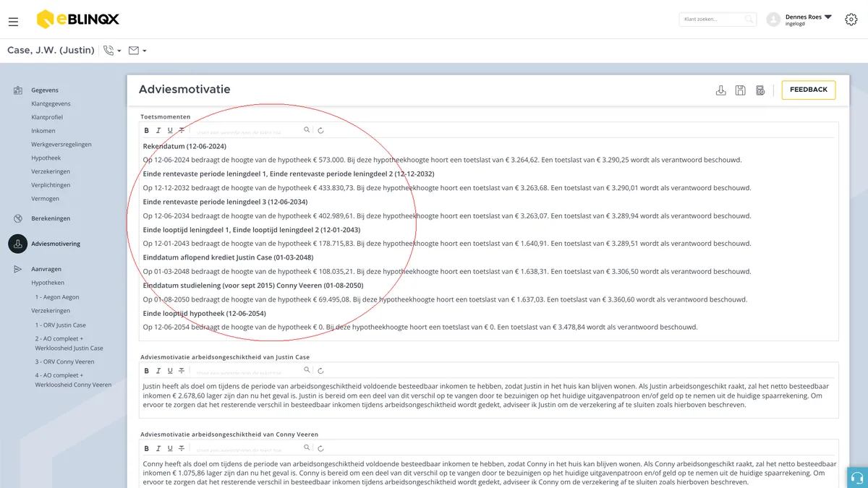This screenshot has width=868, height=488.
Task: Click the 'Rekendatum (12-06-2024)' heading
Action: pos(184,146)
